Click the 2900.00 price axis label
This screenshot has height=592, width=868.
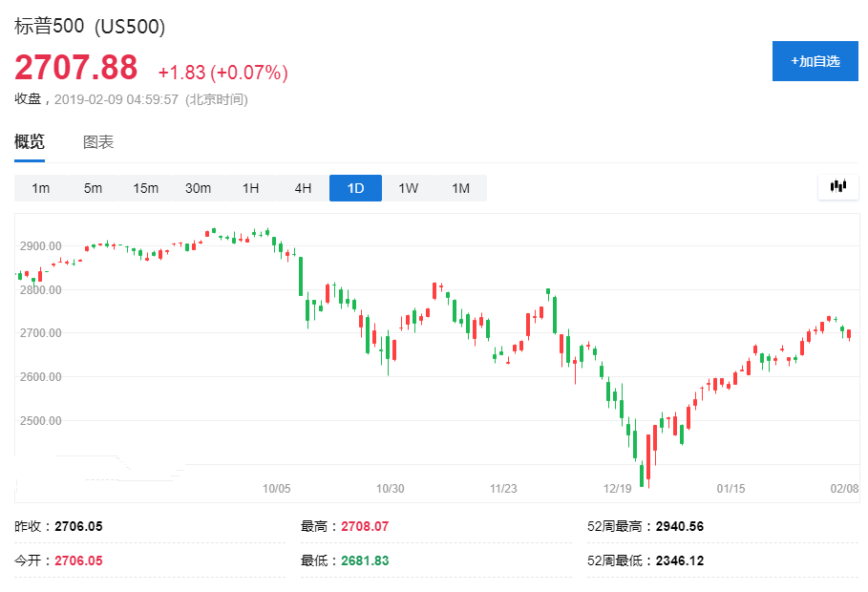click(40, 246)
